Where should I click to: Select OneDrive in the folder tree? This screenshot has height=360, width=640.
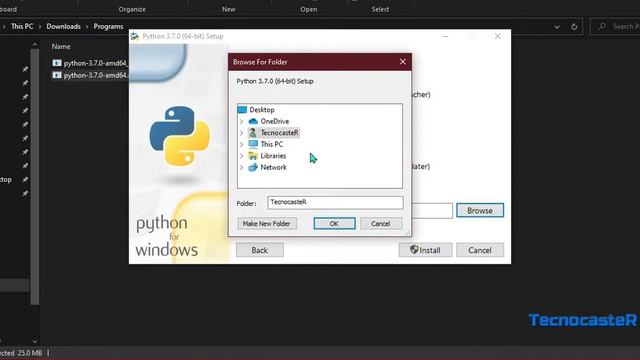pyautogui.click(x=275, y=121)
